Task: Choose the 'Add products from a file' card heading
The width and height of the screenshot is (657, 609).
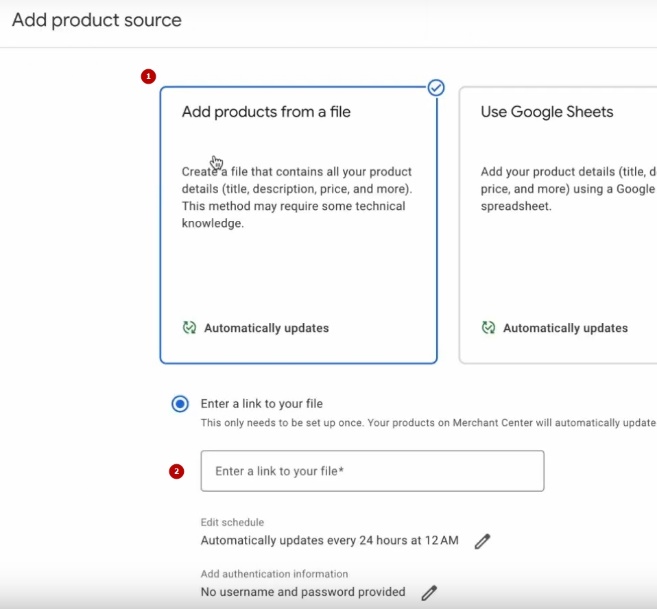Action: click(266, 112)
